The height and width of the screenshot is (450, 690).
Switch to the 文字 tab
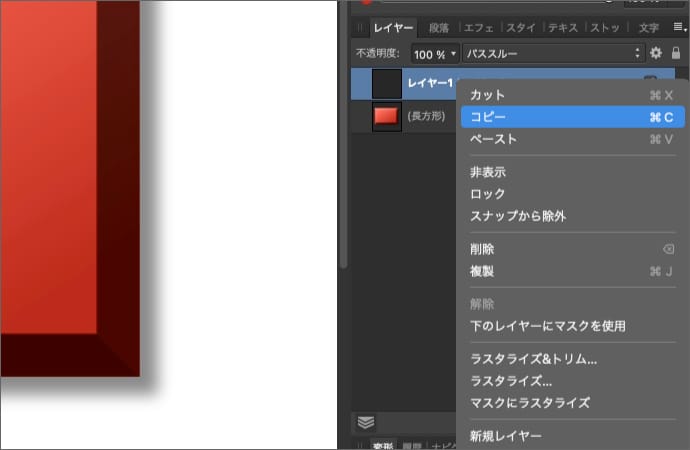coord(648,28)
